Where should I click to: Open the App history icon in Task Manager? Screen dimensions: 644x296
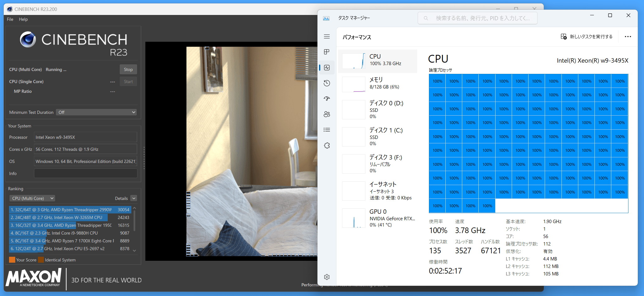(327, 83)
